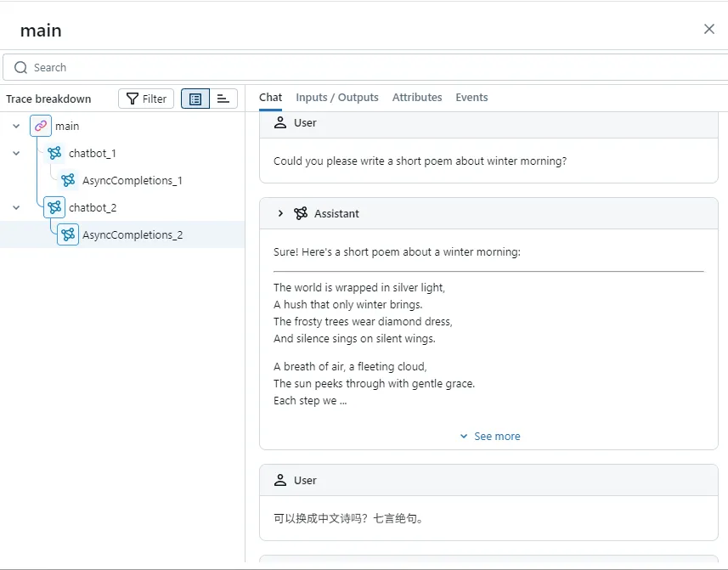Select the chatbot_2 tree row
The width and height of the screenshot is (728, 570).
tap(122, 207)
